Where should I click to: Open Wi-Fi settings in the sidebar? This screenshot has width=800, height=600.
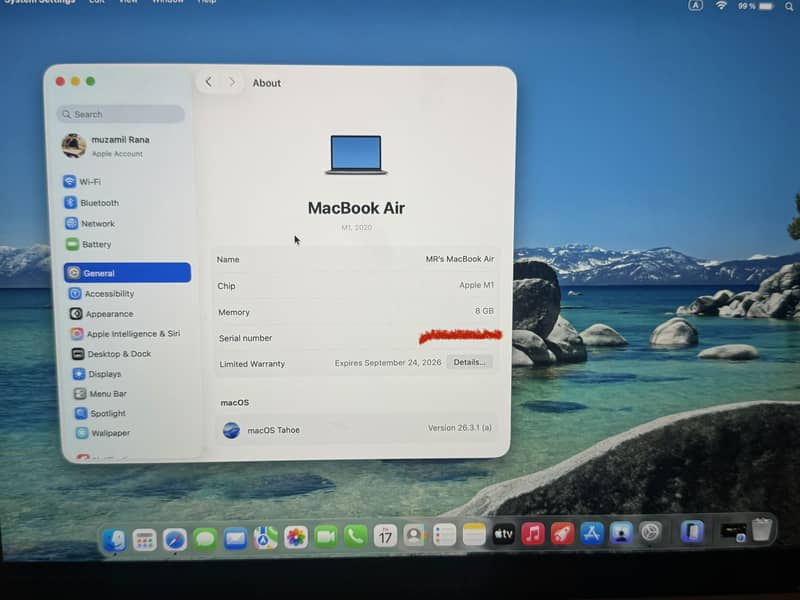click(x=82, y=182)
